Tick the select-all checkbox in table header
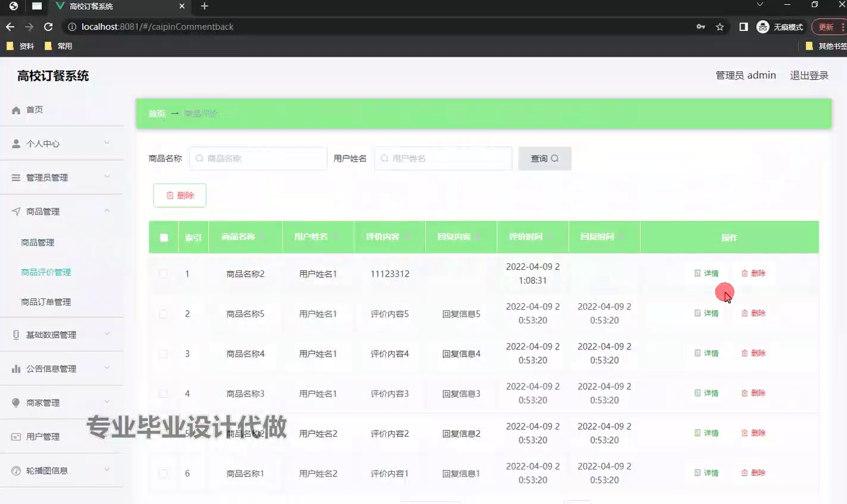 (164, 238)
